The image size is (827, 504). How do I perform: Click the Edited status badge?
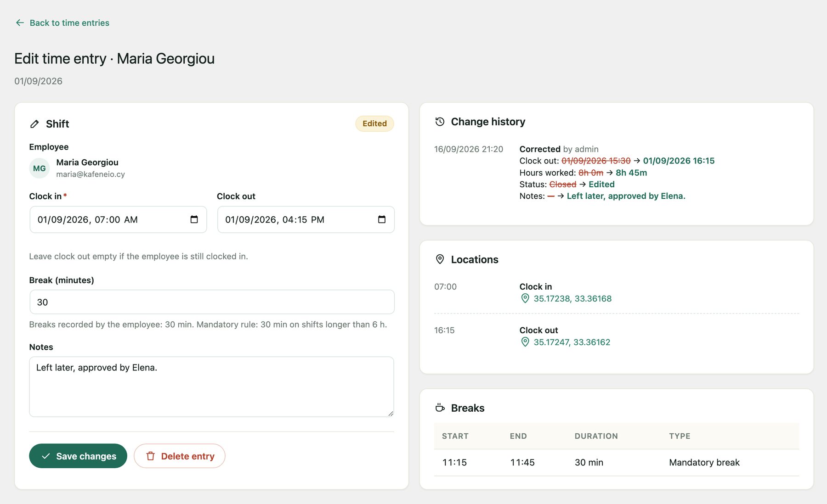tap(374, 123)
